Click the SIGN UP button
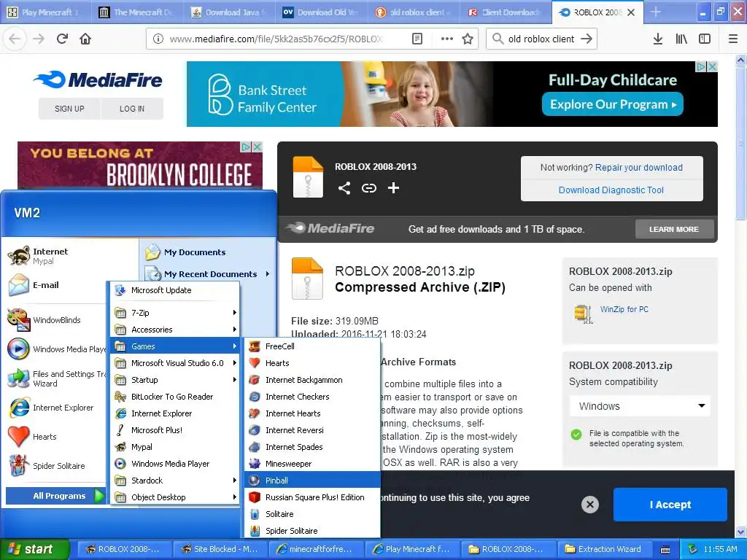 point(69,109)
